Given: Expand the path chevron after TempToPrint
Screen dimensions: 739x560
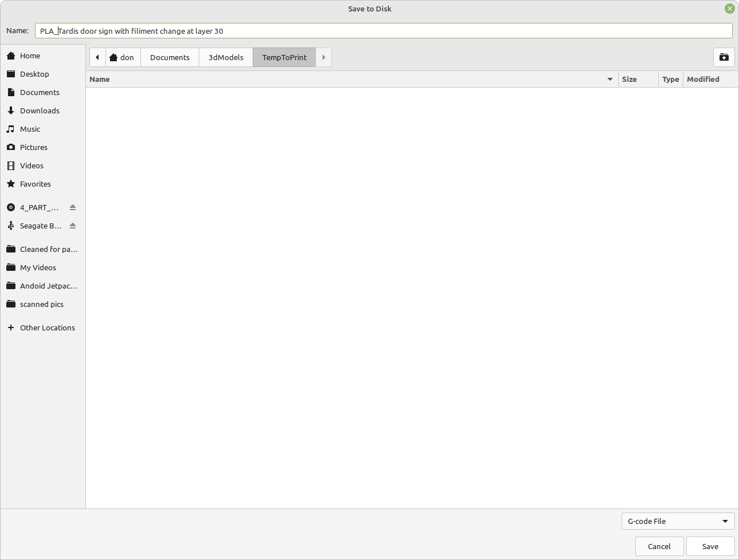Looking at the screenshot, I should tap(324, 57).
